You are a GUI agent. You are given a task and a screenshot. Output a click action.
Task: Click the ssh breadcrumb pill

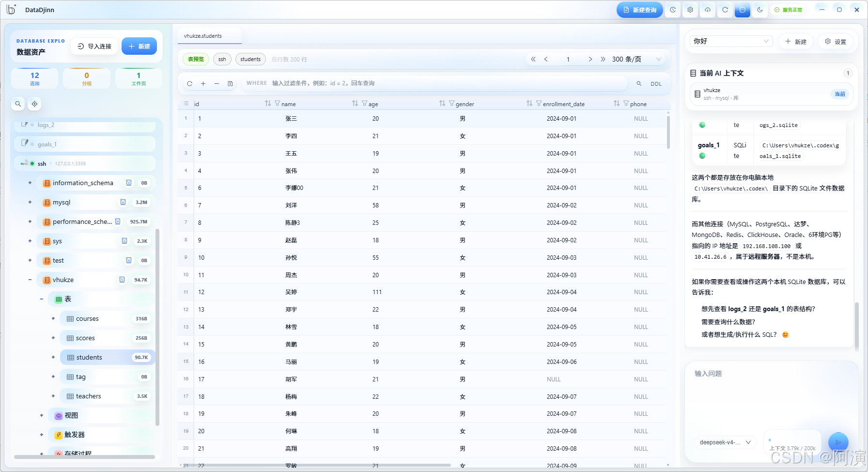pyautogui.click(x=222, y=59)
